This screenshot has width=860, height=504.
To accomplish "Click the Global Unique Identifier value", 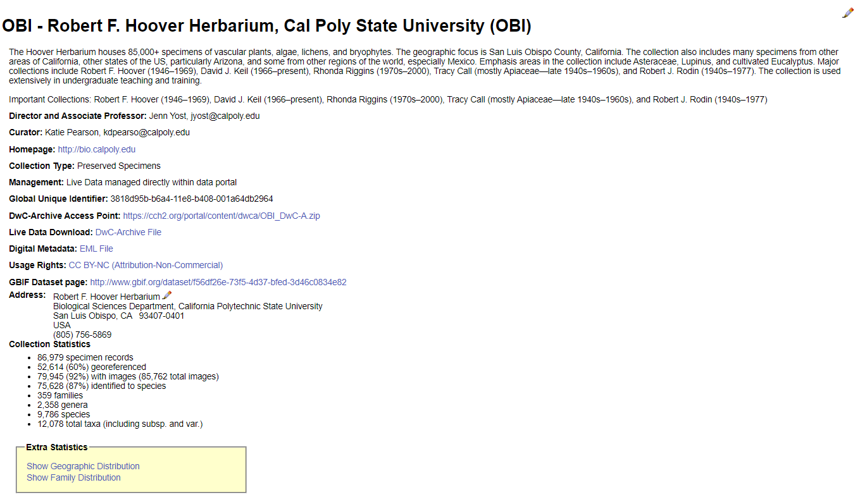I will (192, 199).
